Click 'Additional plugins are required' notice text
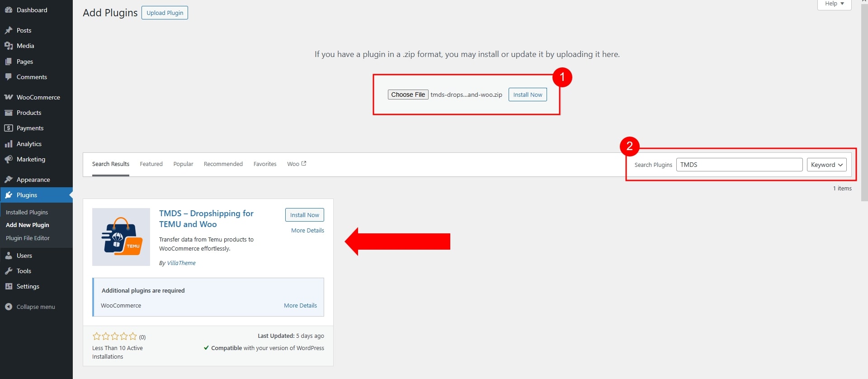The height and width of the screenshot is (379, 868). 143,290
